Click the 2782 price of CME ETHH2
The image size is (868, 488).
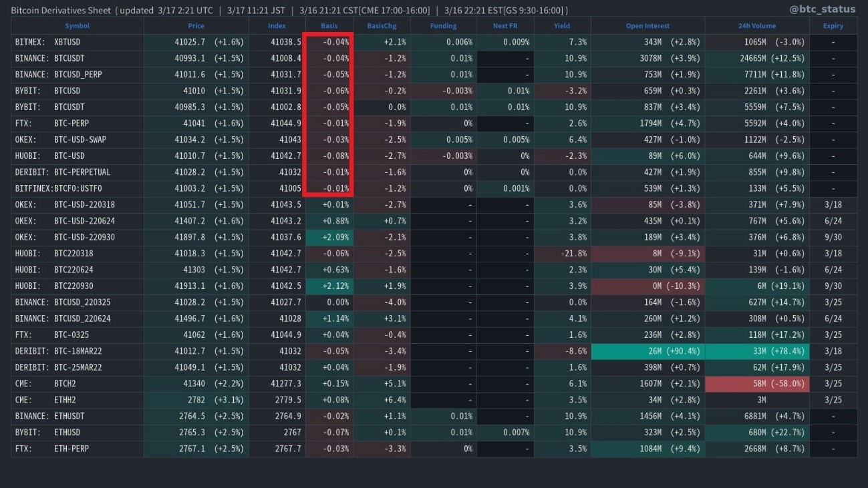pos(196,400)
